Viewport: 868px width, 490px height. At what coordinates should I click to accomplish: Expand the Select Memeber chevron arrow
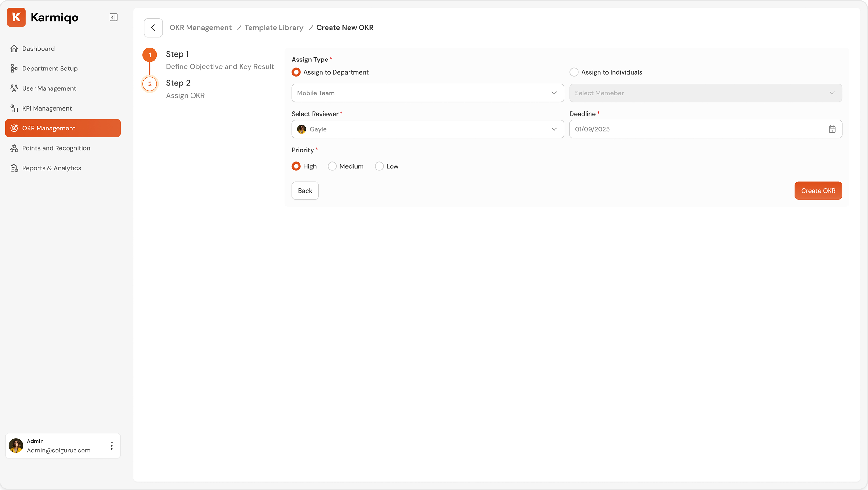832,93
